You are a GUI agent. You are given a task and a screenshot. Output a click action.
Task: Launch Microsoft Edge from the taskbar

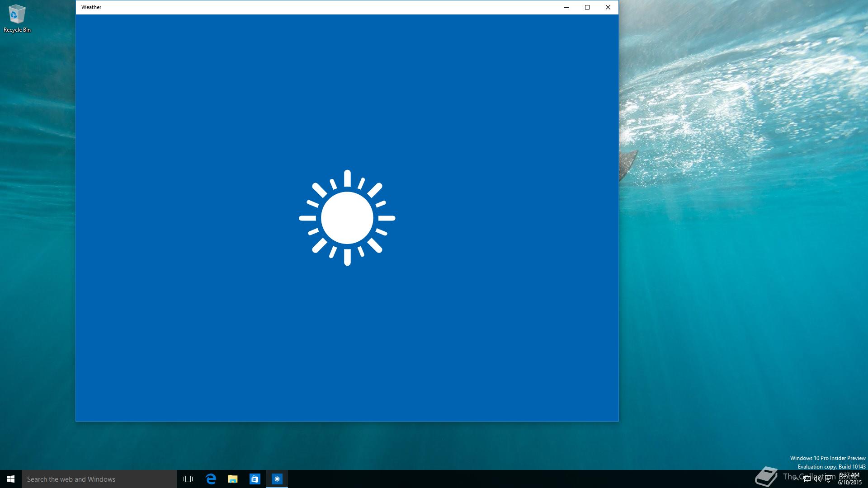tap(211, 479)
